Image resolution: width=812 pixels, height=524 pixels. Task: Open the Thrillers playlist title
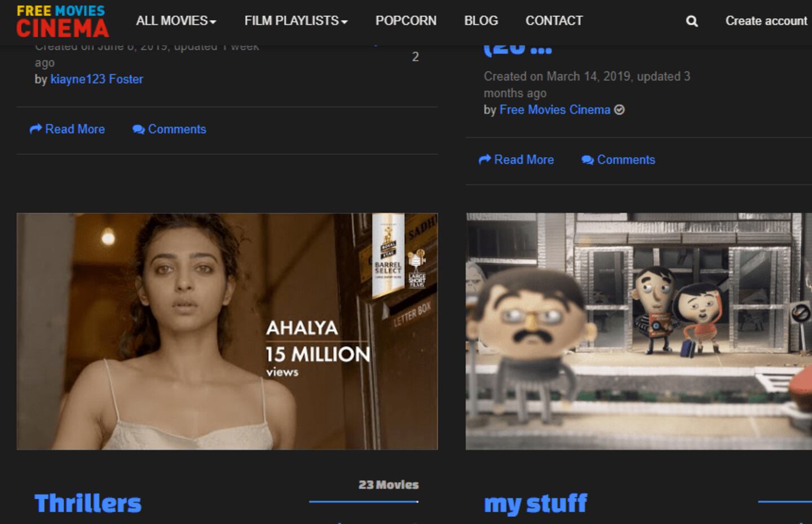[88, 503]
